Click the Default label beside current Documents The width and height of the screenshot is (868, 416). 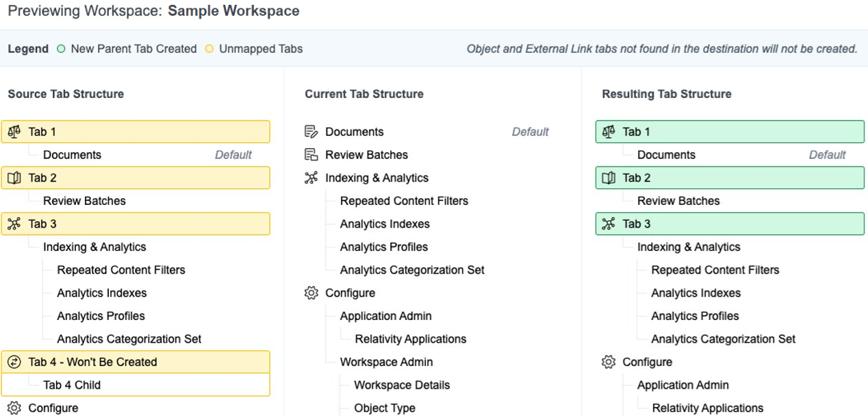531,132
